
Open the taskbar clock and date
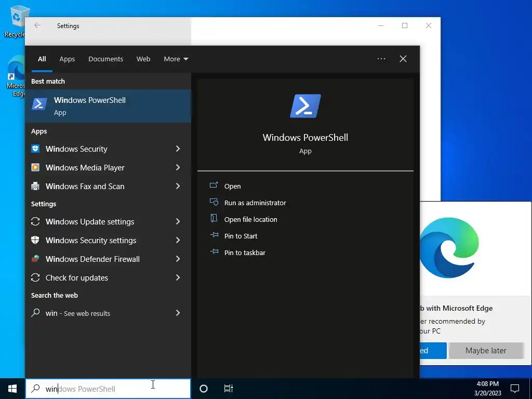click(487, 389)
